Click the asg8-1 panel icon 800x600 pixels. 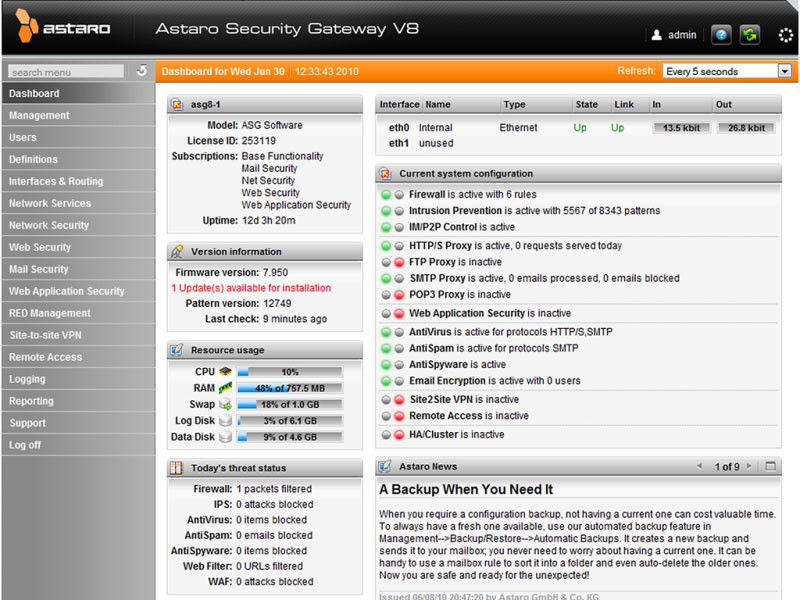click(x=177, y=105)
